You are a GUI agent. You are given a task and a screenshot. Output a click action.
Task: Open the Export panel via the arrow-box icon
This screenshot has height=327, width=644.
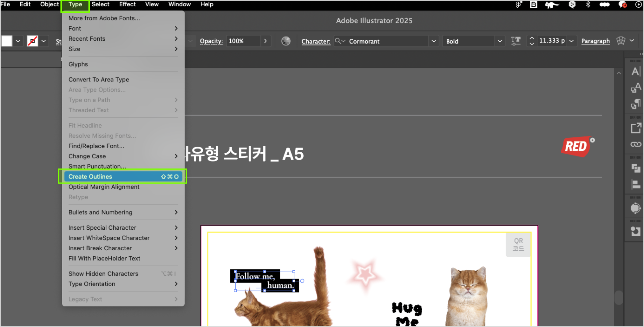pos(636,128)
